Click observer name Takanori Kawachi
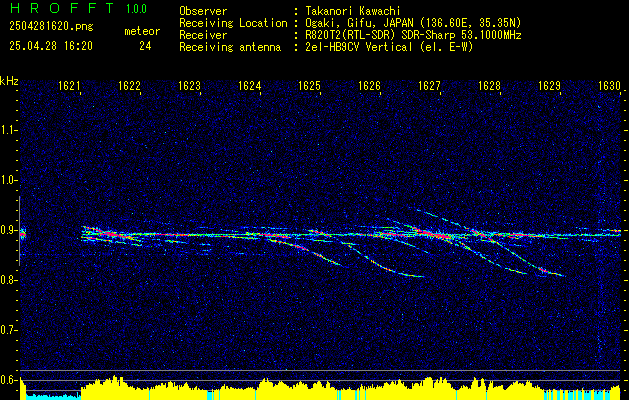The image size is (629, 400). 351,11
